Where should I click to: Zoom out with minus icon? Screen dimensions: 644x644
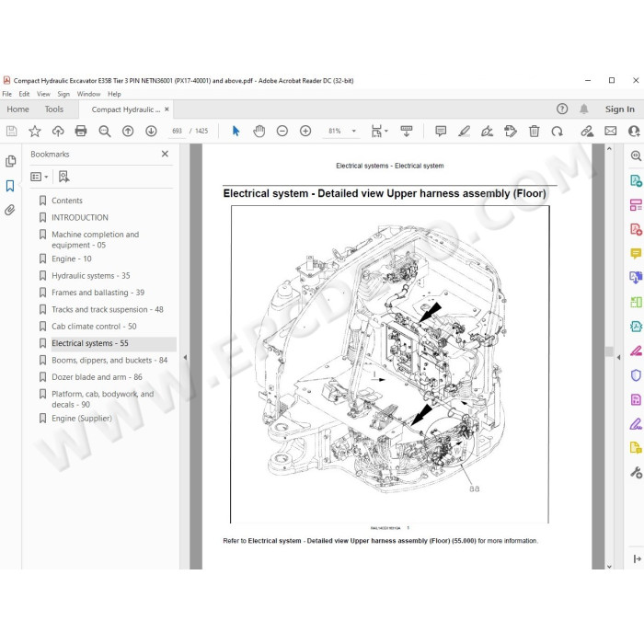282,131
